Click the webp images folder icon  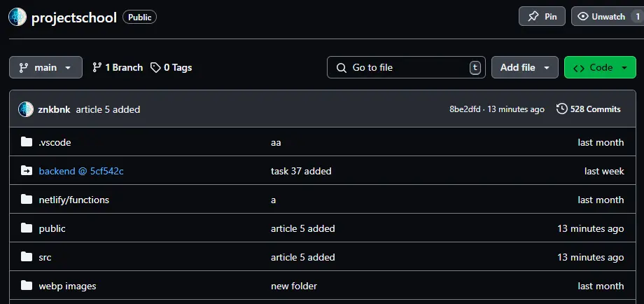tap(27, 286)
